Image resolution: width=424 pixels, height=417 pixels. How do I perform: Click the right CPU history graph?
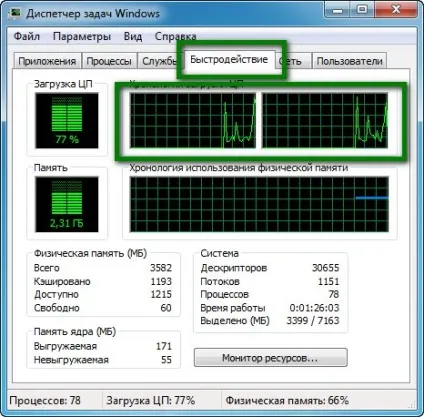point(325,120)
